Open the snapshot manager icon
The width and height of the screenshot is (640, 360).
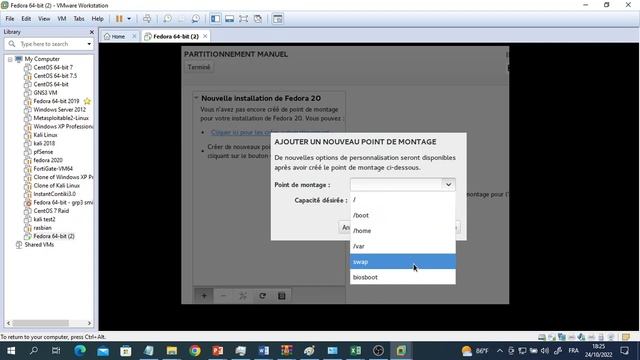(196, 19)
